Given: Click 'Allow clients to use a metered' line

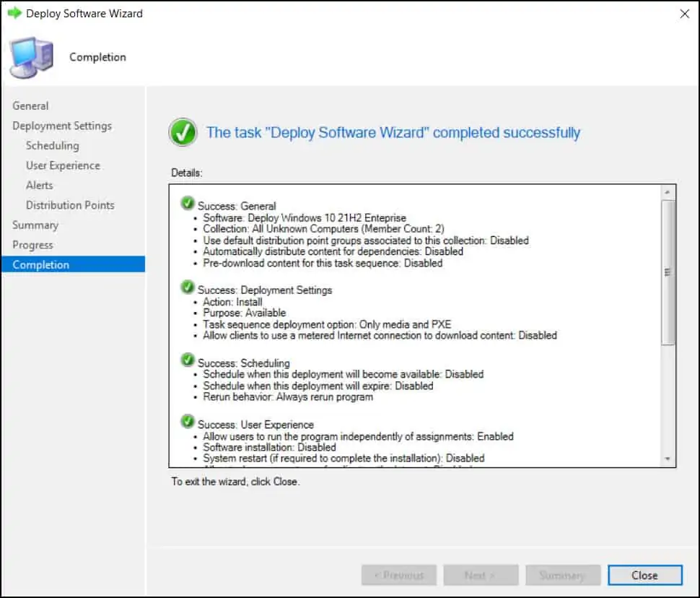Looking at the screenshot, I should pyautogui.click(x=380, y=336).
